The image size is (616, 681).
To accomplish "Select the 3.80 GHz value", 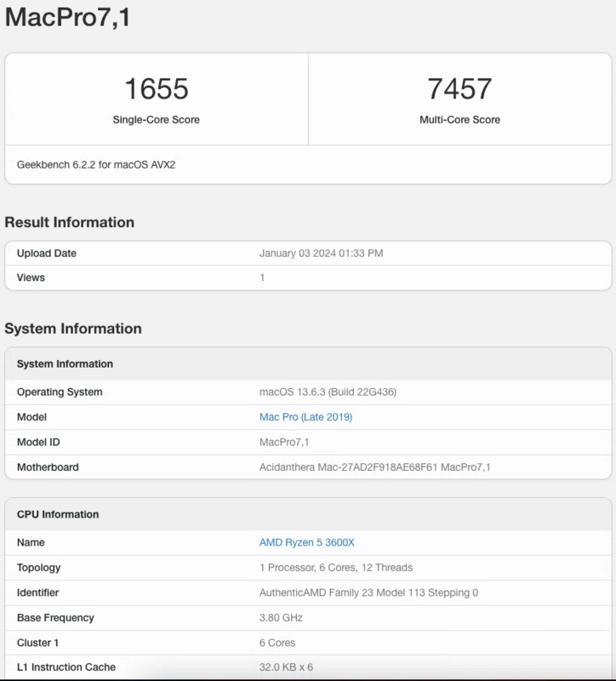I will pos(281,618).
